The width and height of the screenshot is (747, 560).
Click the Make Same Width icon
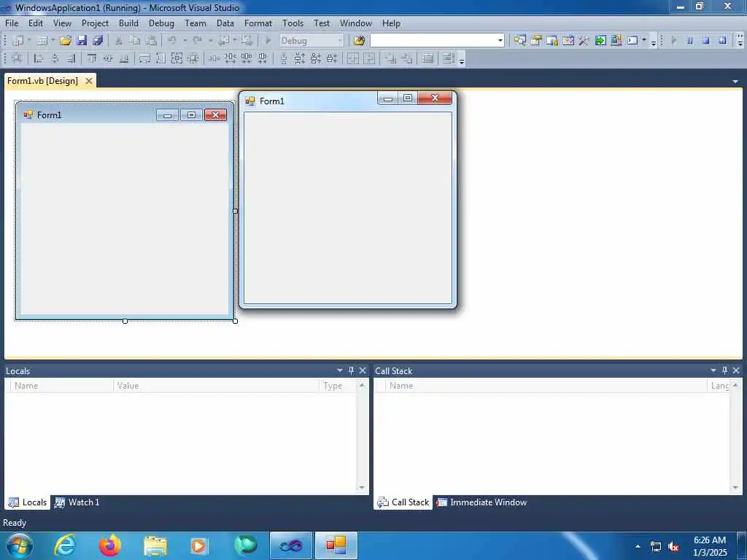tap(144, 58)
